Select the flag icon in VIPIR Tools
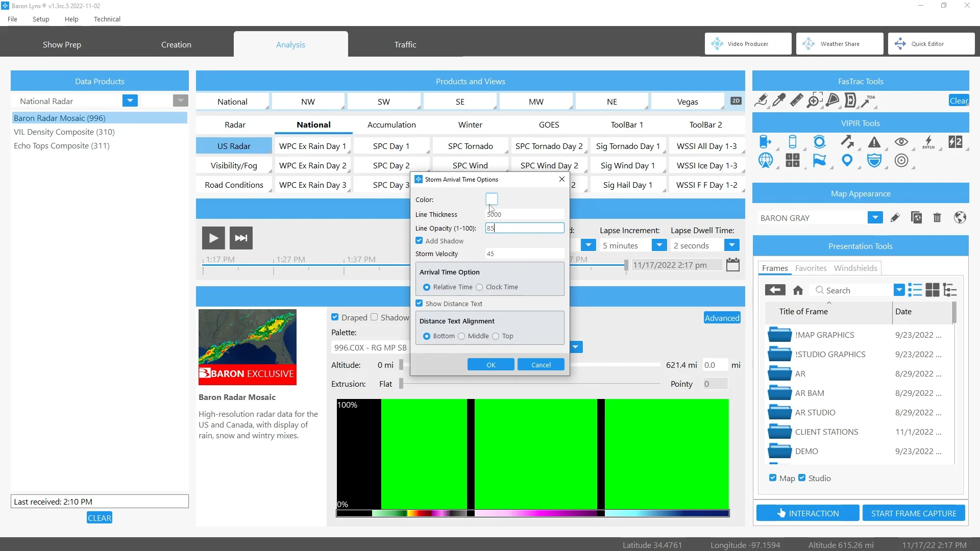The width and height of the screenshot is (980, 551). [x=820, y=160]
